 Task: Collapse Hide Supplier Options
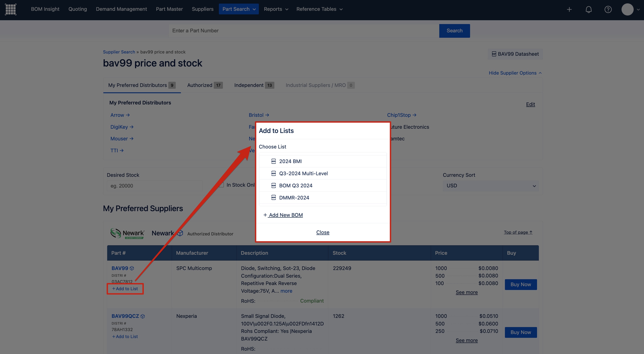pos(515,73)
